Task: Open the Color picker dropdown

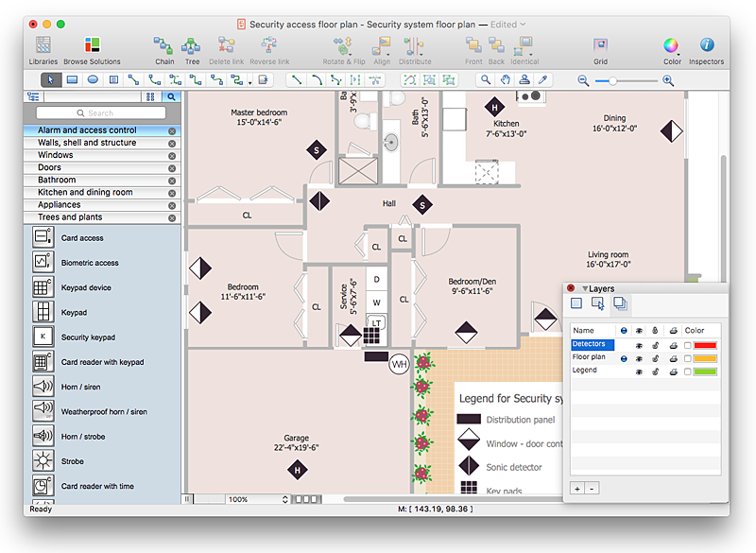Action: tap(671, 47)
